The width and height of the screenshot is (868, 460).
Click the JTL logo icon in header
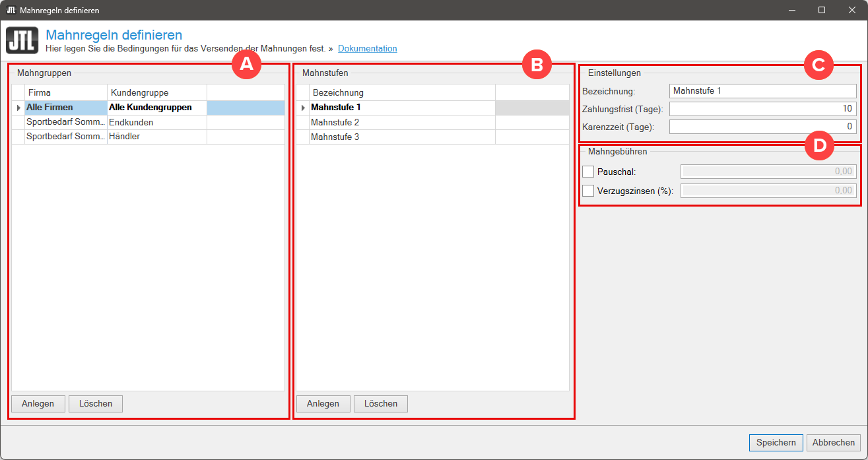pos(22,40)
